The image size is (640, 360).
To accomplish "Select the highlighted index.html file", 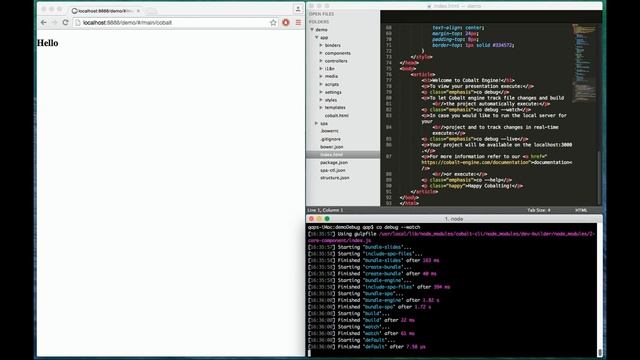I will pos(343,155).
